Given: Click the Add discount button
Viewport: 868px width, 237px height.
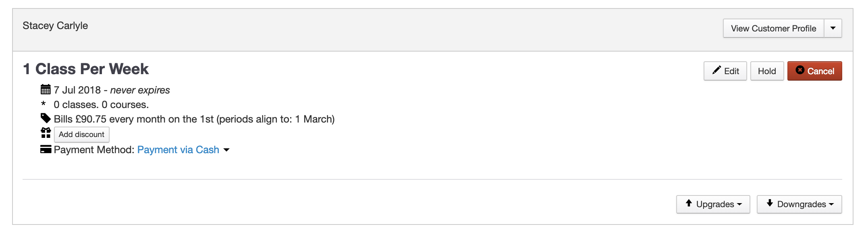Looking at the screenshot, I should (x=81, y=134).
